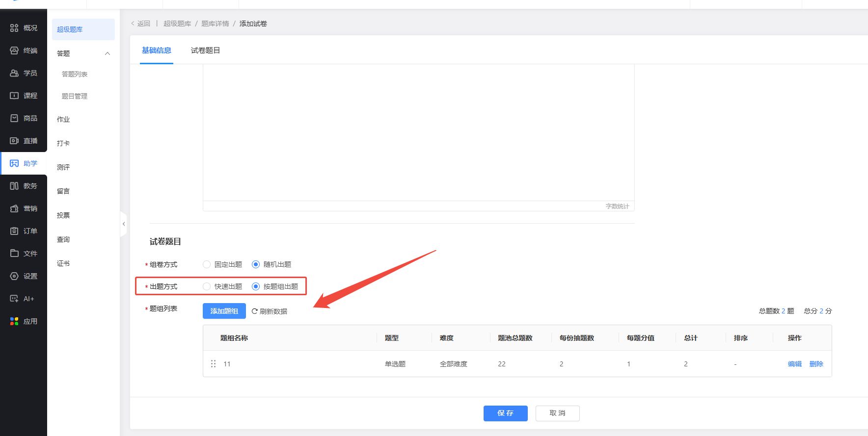
Task: Click the 题型 column header
Action: pyautogui.click(x=392, y=338)
